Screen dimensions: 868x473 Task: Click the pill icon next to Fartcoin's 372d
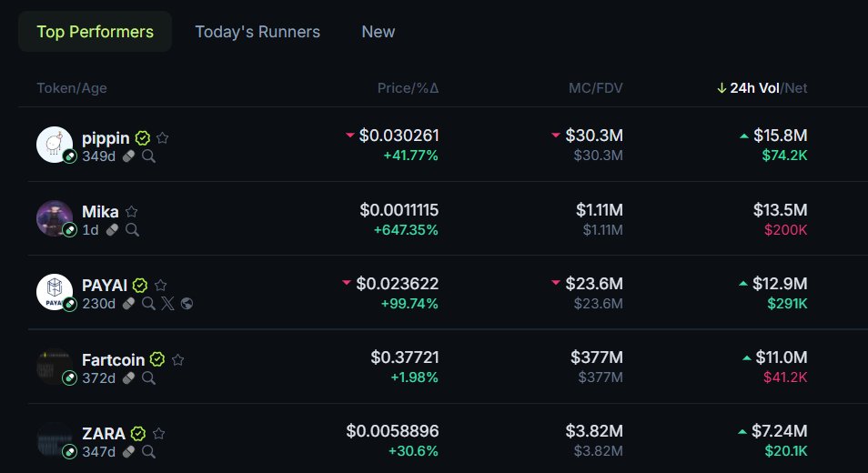[130, 377]
